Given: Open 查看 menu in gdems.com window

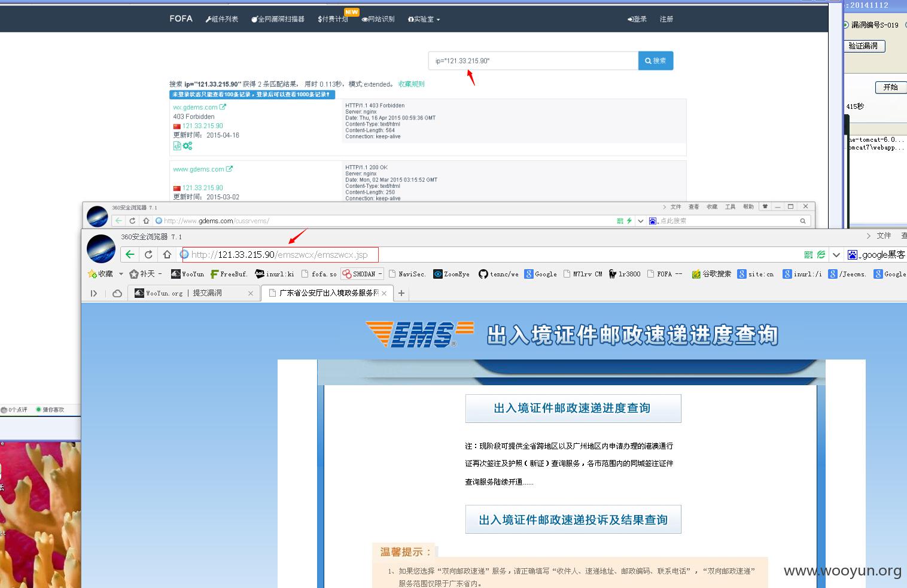Looking at the screenshot, I should 693,207.
